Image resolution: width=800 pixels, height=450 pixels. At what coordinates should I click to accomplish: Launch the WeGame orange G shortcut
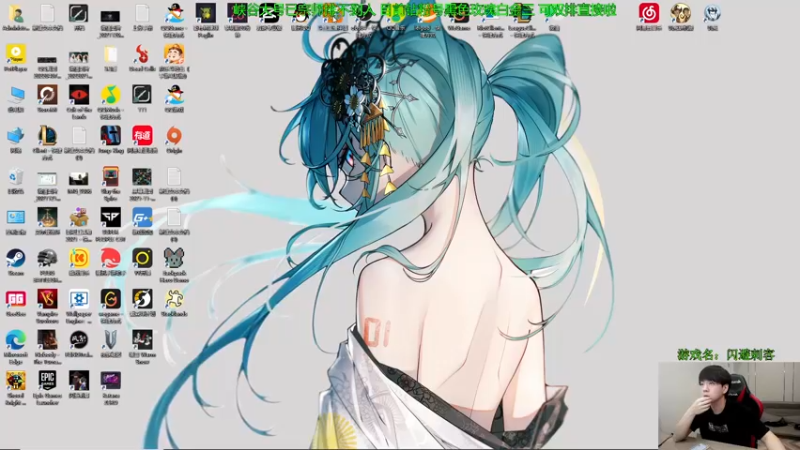111,299
